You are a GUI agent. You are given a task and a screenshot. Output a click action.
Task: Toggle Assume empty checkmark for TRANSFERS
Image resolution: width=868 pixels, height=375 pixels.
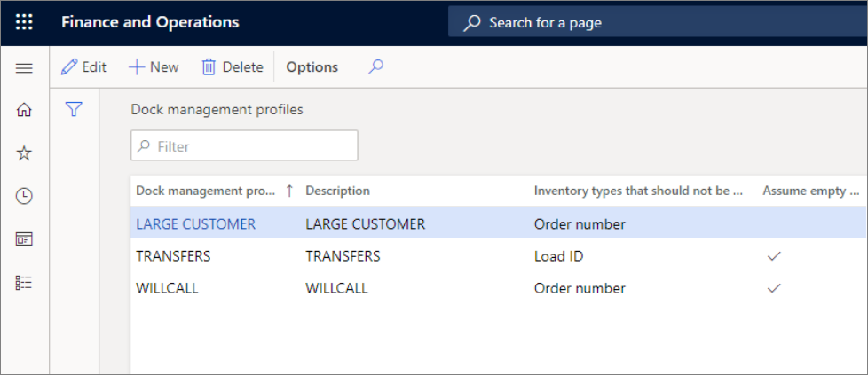point(773,256)
